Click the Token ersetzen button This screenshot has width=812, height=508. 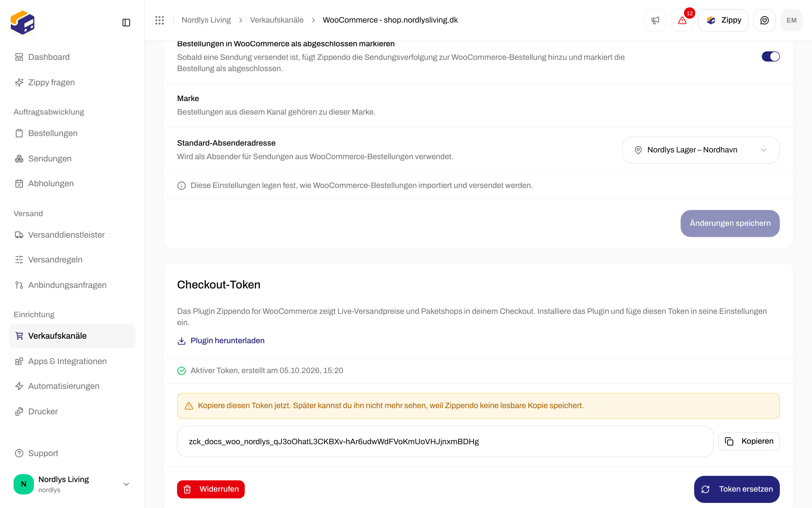pos(737,489)
